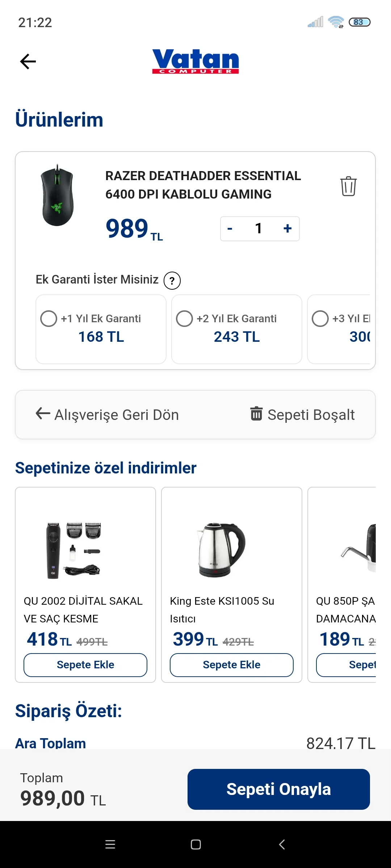This screenshot has width=391, height=868.
Task: Tap the back arrow at top
Action: point(28,61)
